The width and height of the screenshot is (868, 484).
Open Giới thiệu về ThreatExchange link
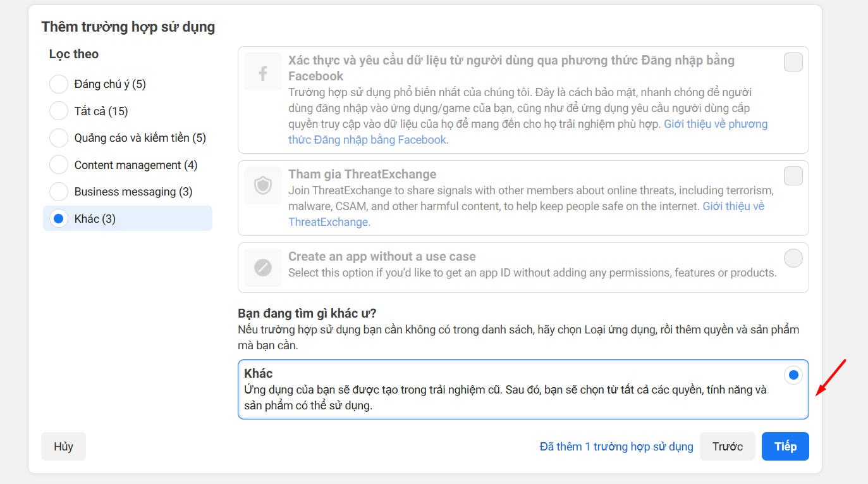pos(527,214)
